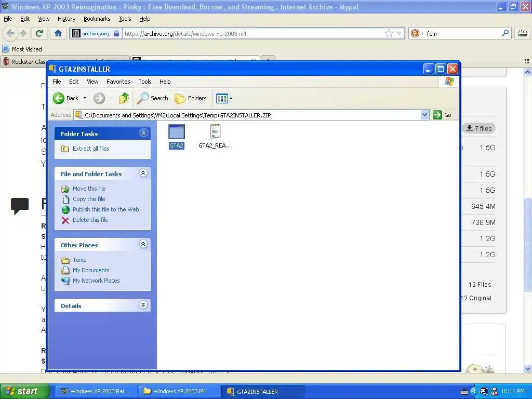Click Move this file
The height and width of the screenshot is (399, 532).
[89, 189]
